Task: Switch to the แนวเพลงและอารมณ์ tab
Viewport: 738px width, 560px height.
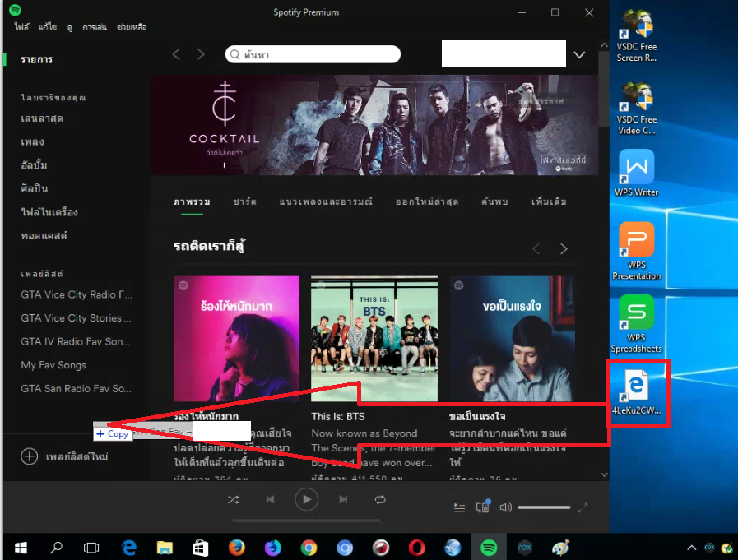Action: pos(326,202)
